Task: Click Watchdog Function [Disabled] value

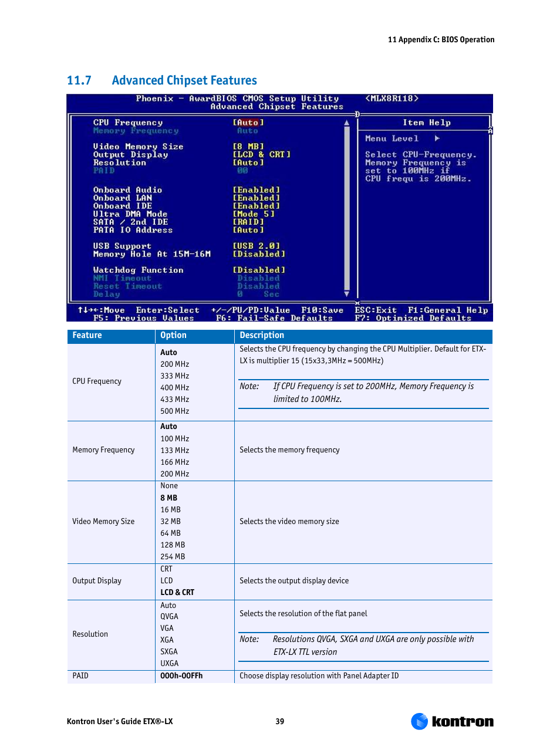Action: tap(259, 270)
